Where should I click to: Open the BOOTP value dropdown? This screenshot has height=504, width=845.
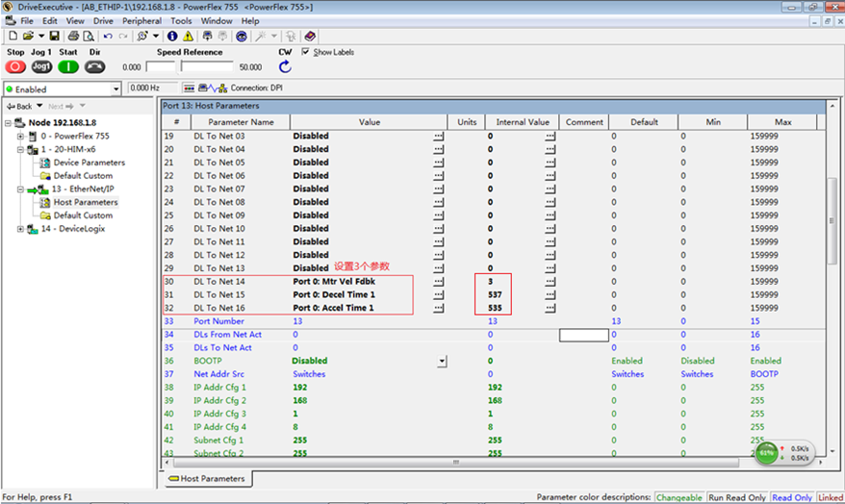442,361
